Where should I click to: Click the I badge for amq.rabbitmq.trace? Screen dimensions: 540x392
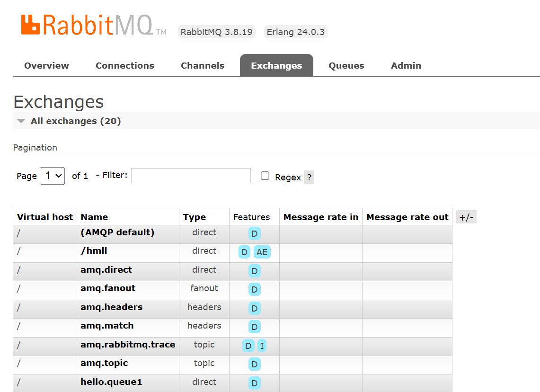(x=262, y=346)
